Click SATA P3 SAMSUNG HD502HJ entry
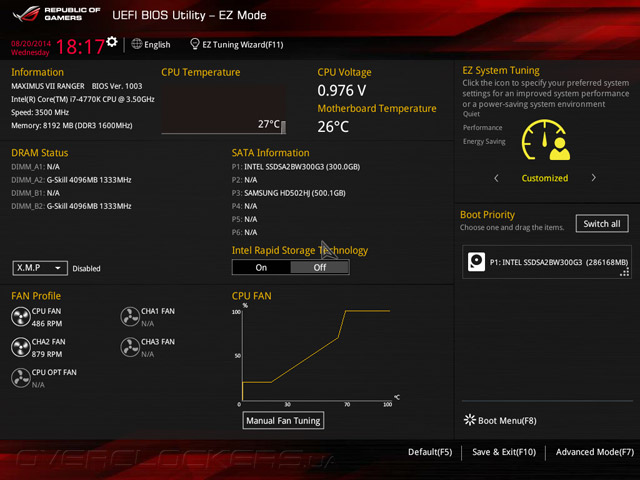Image resolution: width=640 pixels, height=480 pixels. point(289,193)
